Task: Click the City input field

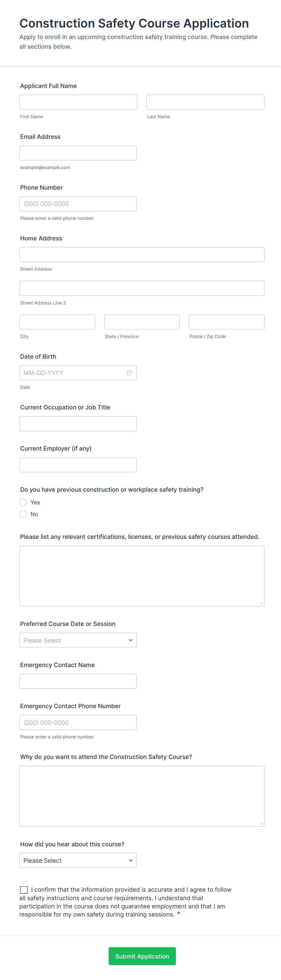Action: 57,321
